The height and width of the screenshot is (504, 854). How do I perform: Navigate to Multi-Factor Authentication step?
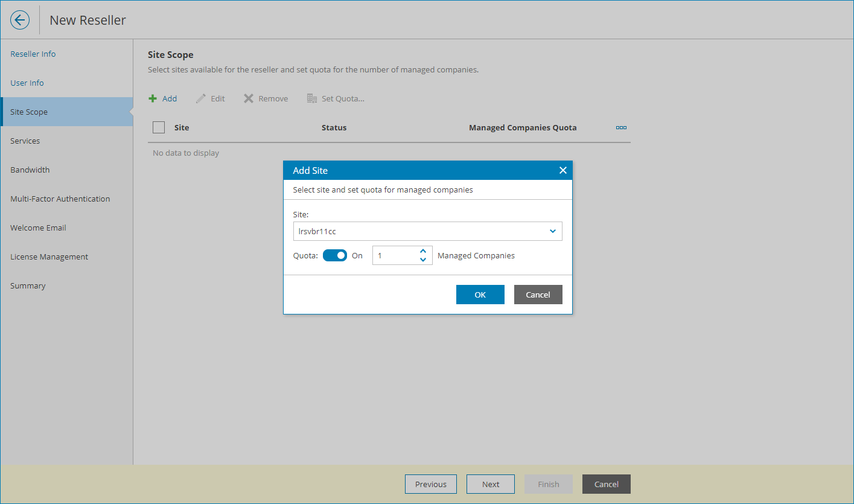60,199
